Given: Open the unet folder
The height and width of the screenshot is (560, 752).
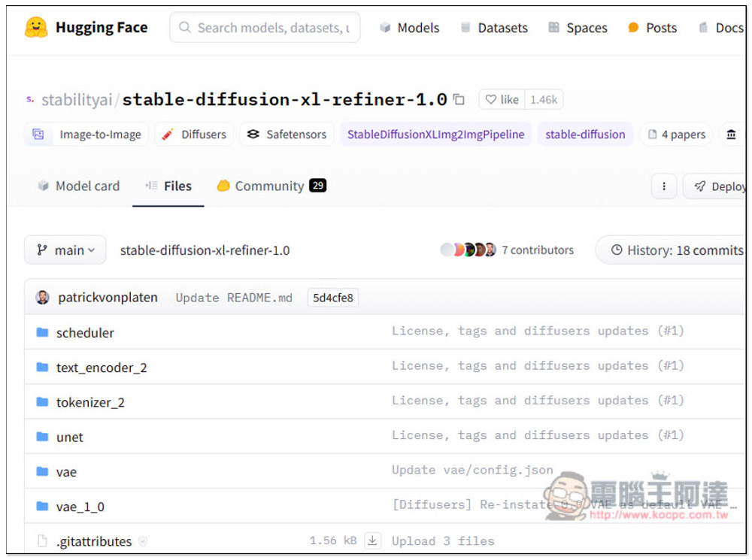Looking at the screenshot, I should [69, 437].
